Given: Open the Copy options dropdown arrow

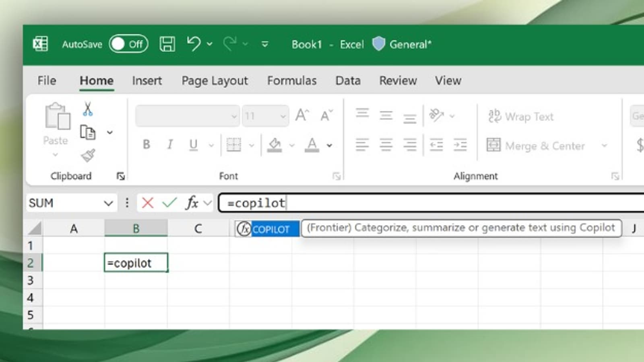Looking at the screenshot, I should [109, 132].
